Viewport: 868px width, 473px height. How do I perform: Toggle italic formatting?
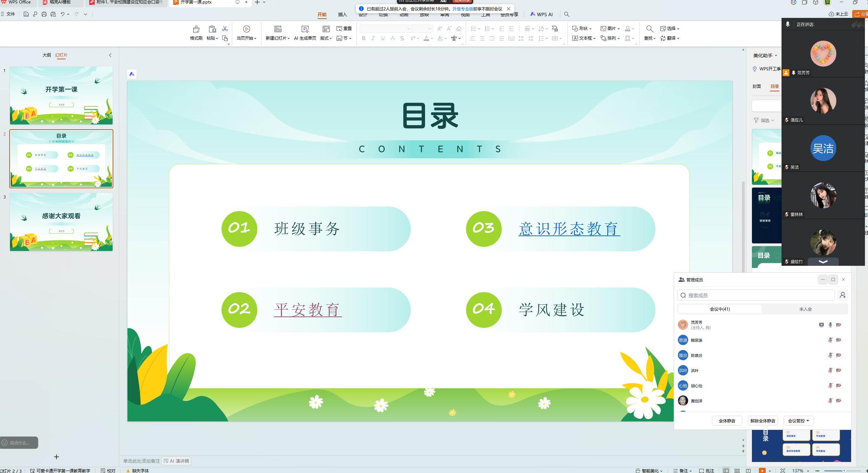(373, 38)
